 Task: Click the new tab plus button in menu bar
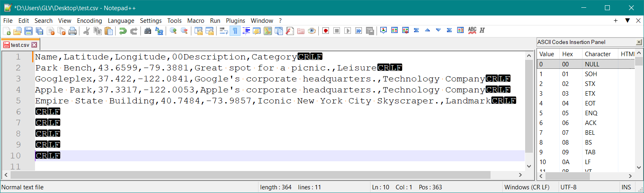point(616,20)
